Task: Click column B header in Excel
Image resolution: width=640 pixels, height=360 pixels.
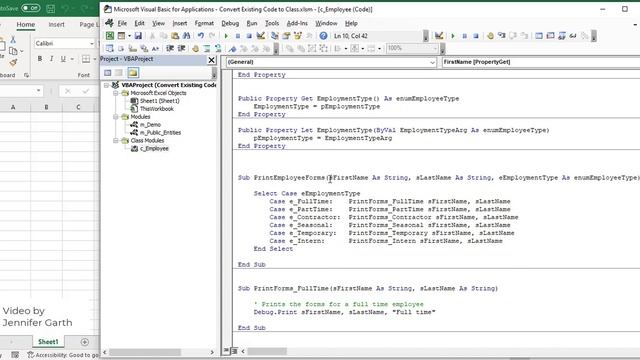Action: coord(46,107)
